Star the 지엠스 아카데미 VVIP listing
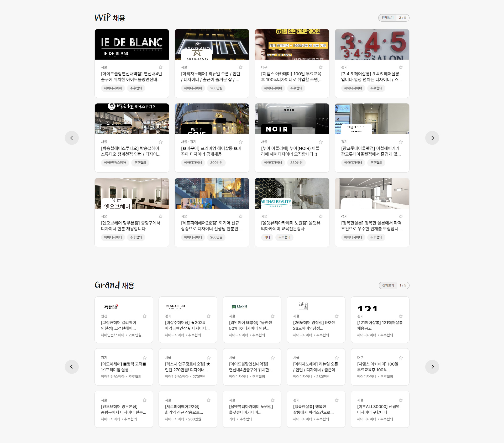Screen dimensions: 504x443 pos(321,67)
